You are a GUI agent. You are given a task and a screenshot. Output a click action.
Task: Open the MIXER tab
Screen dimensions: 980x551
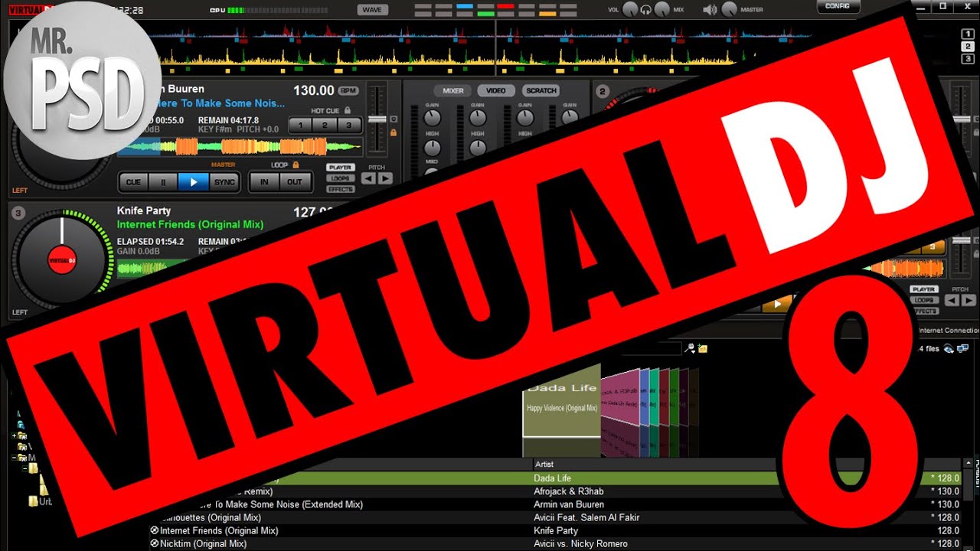point(453,90)
